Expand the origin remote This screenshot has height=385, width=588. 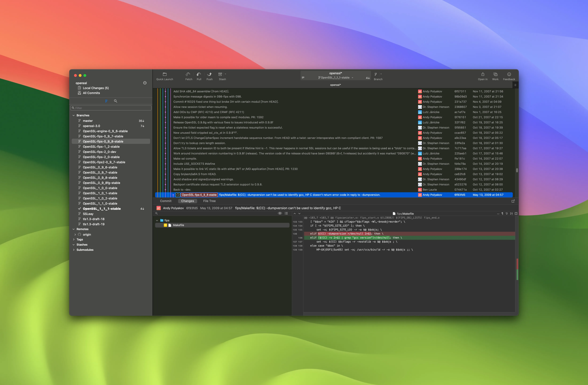75,235
